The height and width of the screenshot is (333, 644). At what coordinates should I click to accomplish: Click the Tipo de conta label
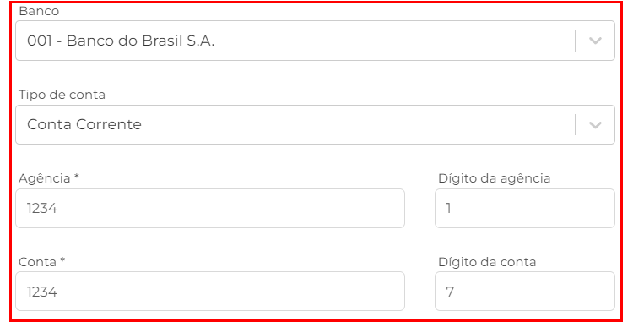[x=62, y=95]
